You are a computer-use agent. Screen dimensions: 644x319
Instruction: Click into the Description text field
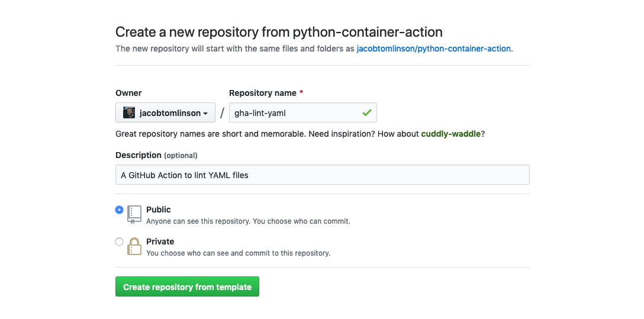322,175
